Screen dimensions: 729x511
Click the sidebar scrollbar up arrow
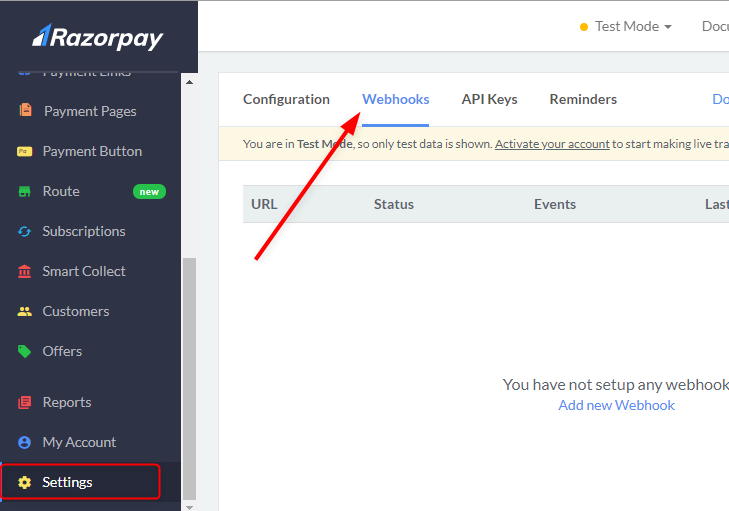pos(189,82)
